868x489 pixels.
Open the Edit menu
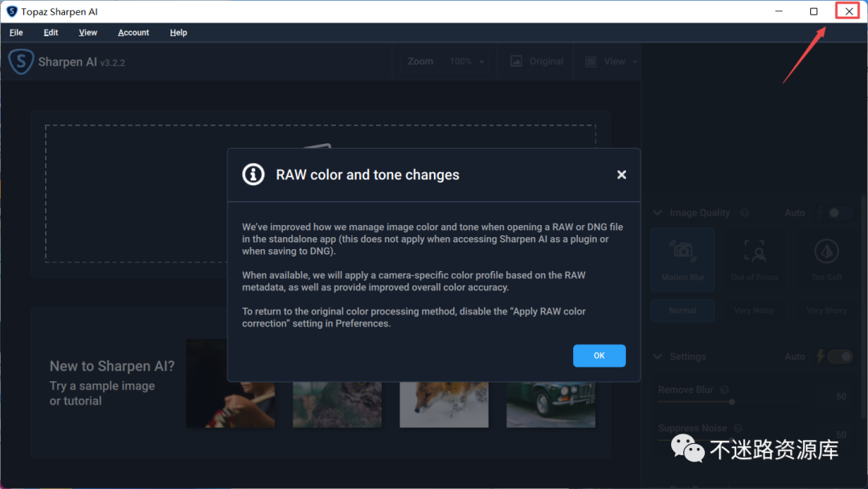51,33
